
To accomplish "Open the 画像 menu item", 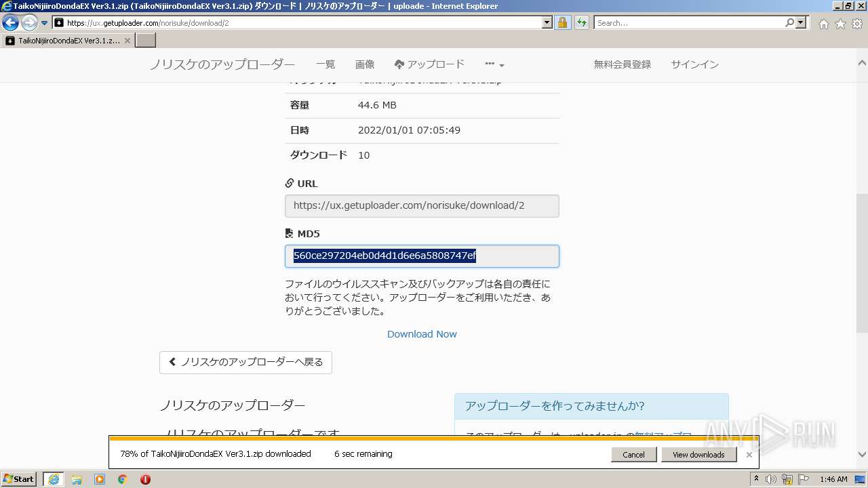I will point(365,64).
